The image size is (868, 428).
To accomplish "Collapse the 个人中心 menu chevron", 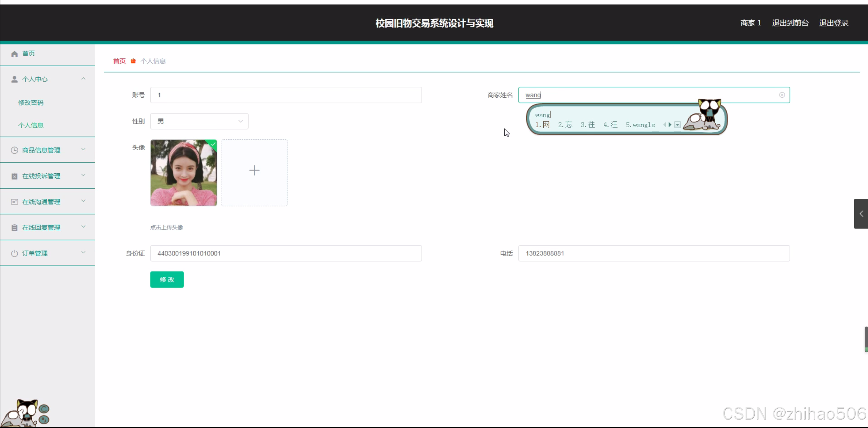I will click(83, 79).
